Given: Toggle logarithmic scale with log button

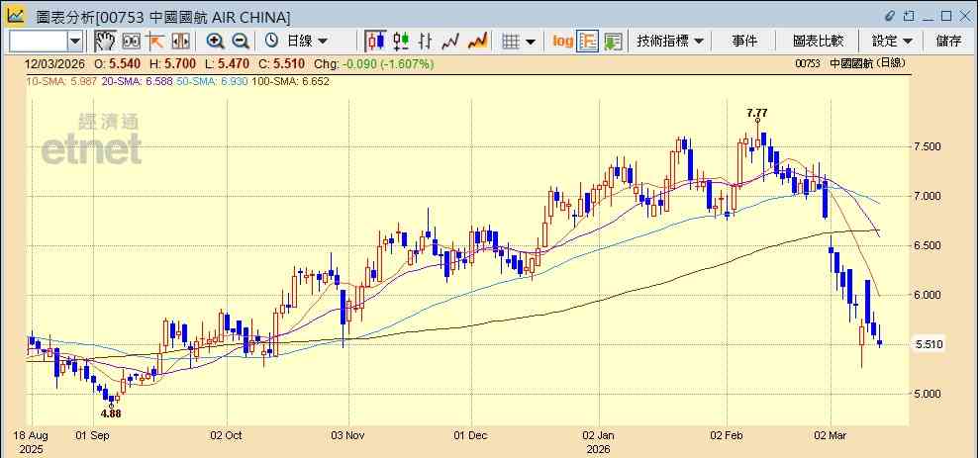Looking at the screenshot, I should point(562,42).
